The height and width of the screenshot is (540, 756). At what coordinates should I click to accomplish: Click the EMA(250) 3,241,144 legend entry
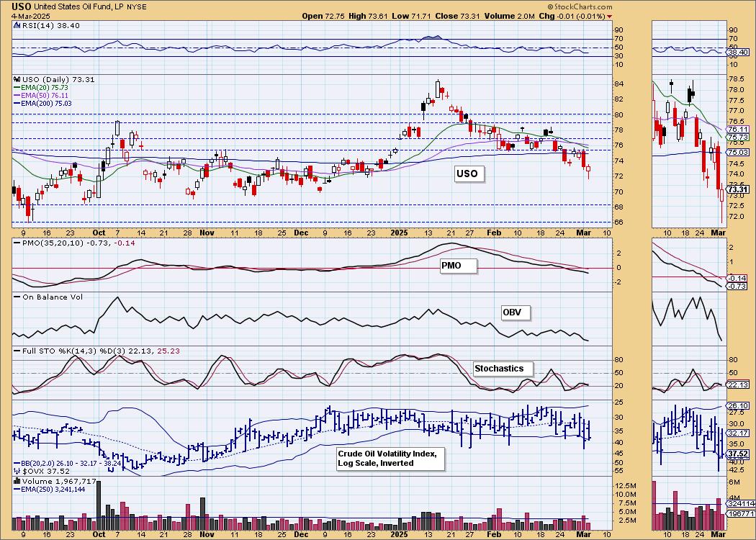tap(49, 490)
